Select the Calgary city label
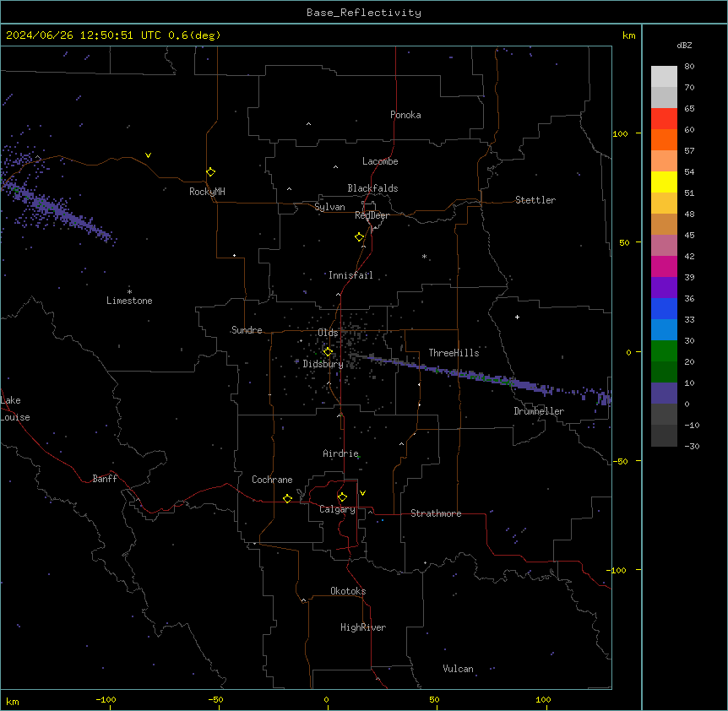728x711 pixels. click(338, 509)
